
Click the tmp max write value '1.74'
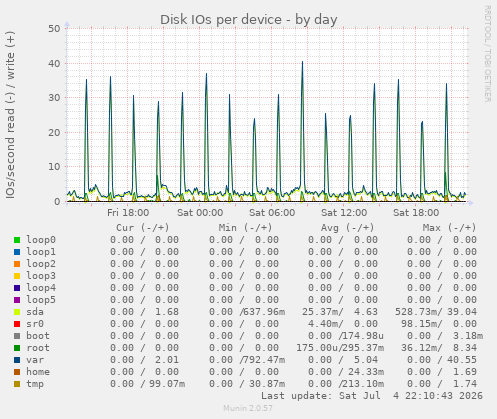click(465, 384)
